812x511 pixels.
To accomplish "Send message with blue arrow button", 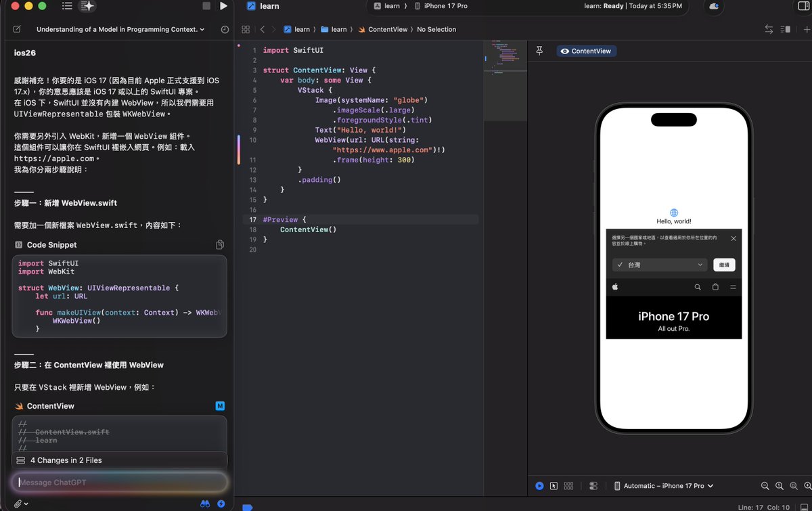I will pos(221,504).
